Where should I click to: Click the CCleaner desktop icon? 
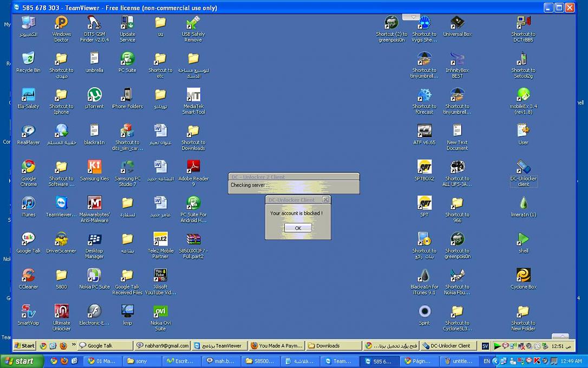coord(28,276)
